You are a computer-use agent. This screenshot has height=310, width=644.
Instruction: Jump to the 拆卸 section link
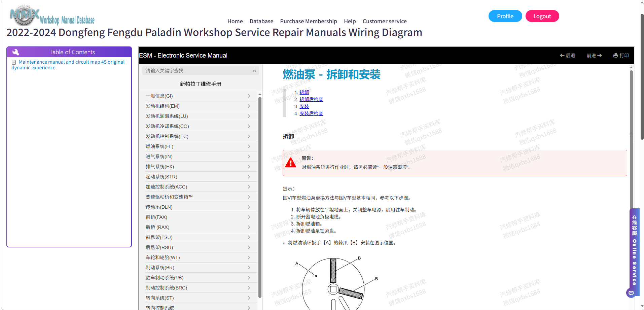(304, 92)
